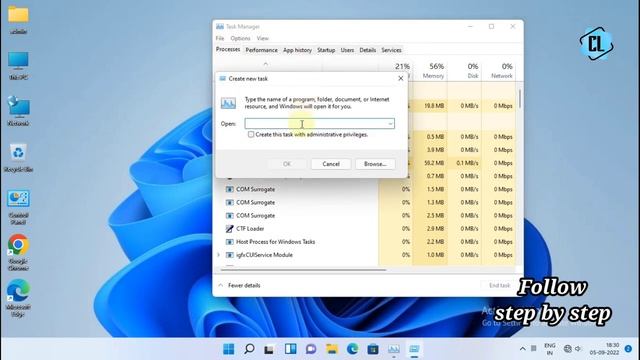Switch to the Performance tab
The image size is (640, 360).
coord(261,50)
